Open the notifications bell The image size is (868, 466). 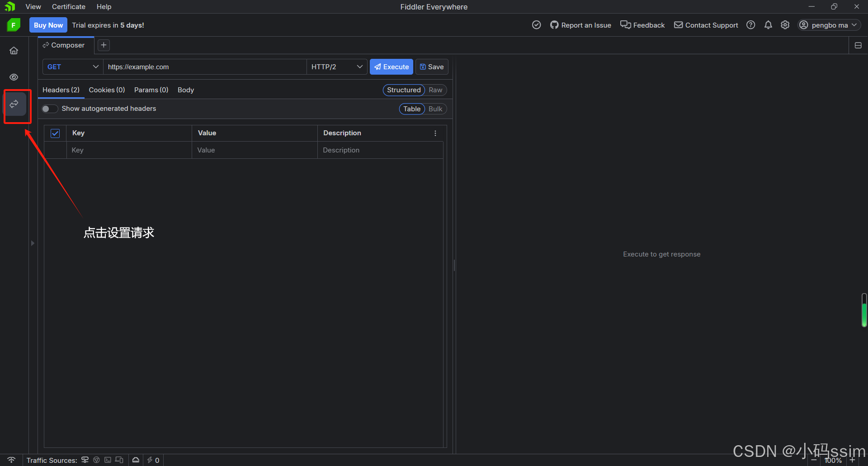click(768, 25)
